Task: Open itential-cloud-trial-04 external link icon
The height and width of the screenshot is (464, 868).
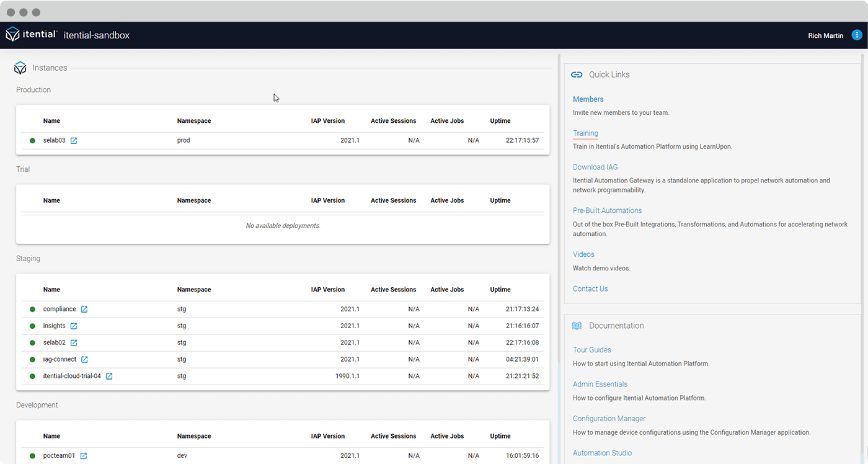Action: [109, 377]
